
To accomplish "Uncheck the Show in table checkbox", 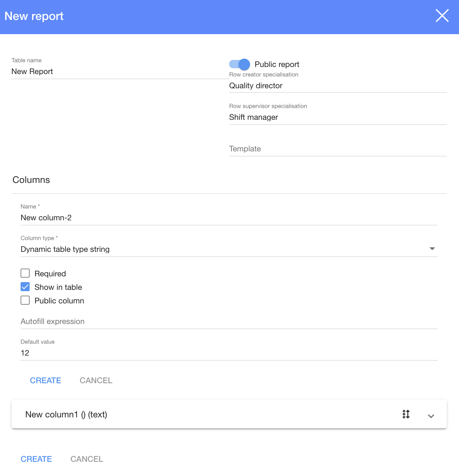I will click(25, 287).
